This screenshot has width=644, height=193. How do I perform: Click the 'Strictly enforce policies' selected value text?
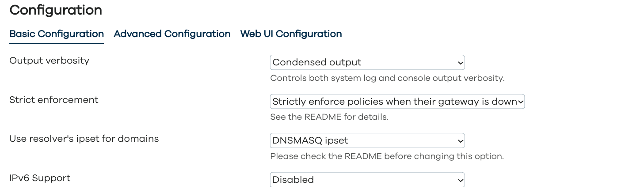[393, 102]
